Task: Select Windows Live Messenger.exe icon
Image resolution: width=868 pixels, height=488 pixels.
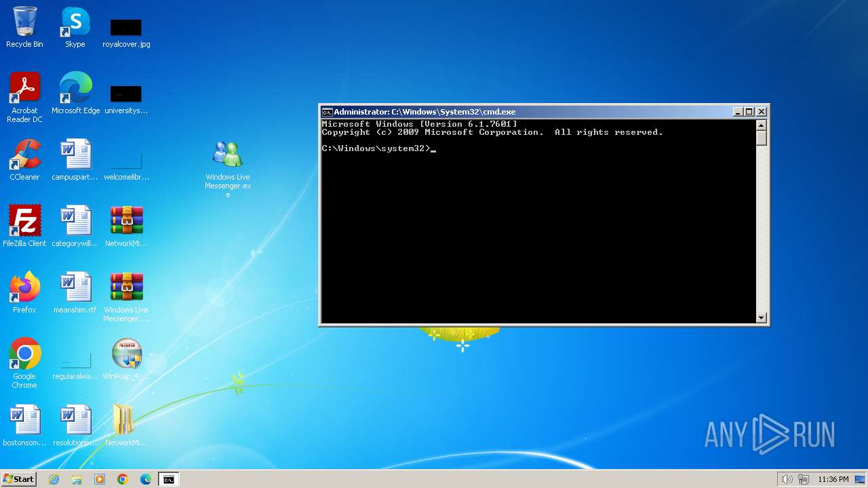Action: [228, 169]
